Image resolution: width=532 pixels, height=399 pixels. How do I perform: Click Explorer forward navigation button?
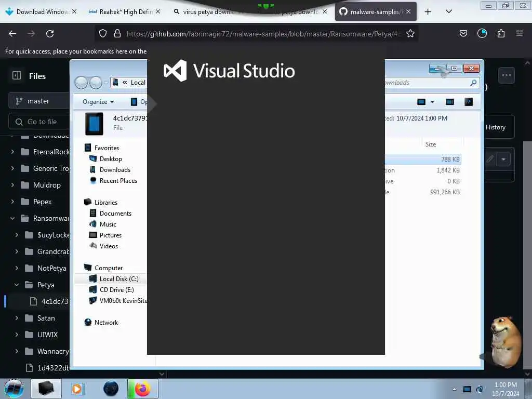click(96, 83)
